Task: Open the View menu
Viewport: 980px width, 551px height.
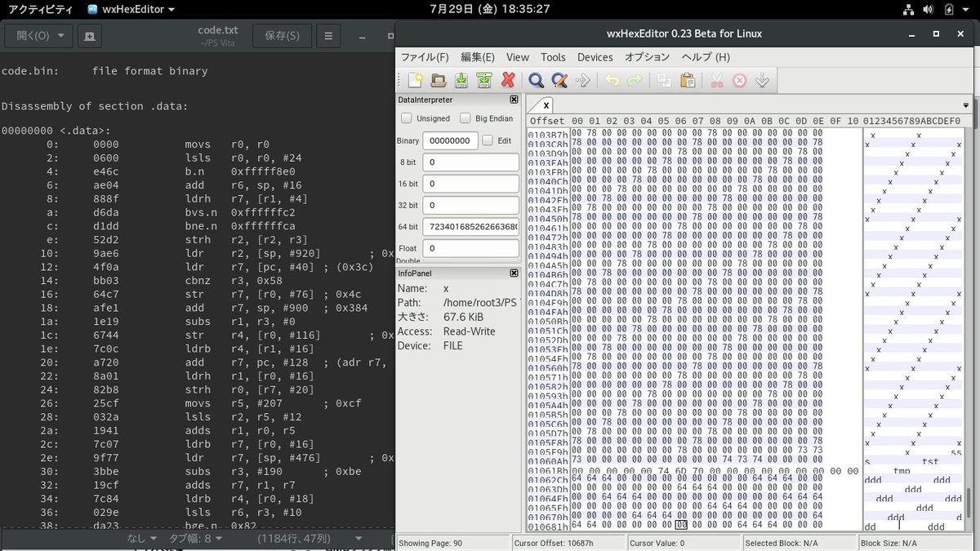Action: [x=518, y=57]
